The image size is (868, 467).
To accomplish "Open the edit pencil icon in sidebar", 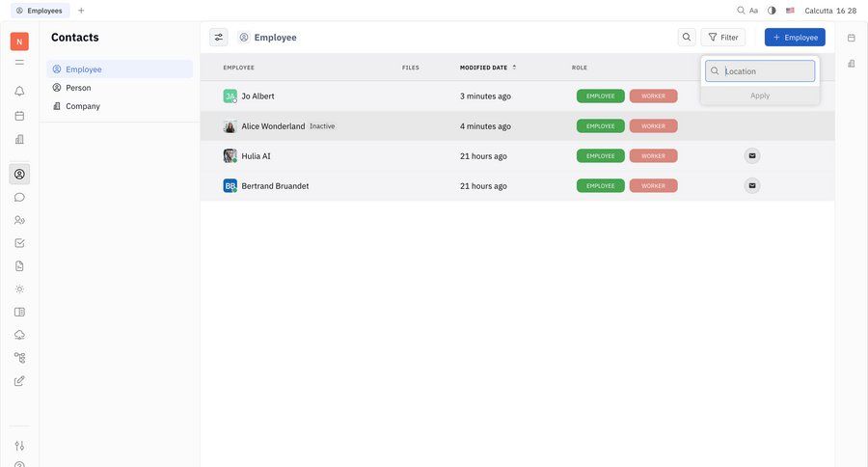I will pos(19,380).
